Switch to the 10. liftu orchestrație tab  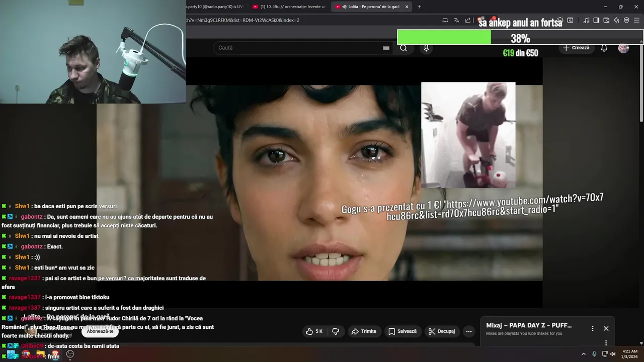(x=289, y=7)
